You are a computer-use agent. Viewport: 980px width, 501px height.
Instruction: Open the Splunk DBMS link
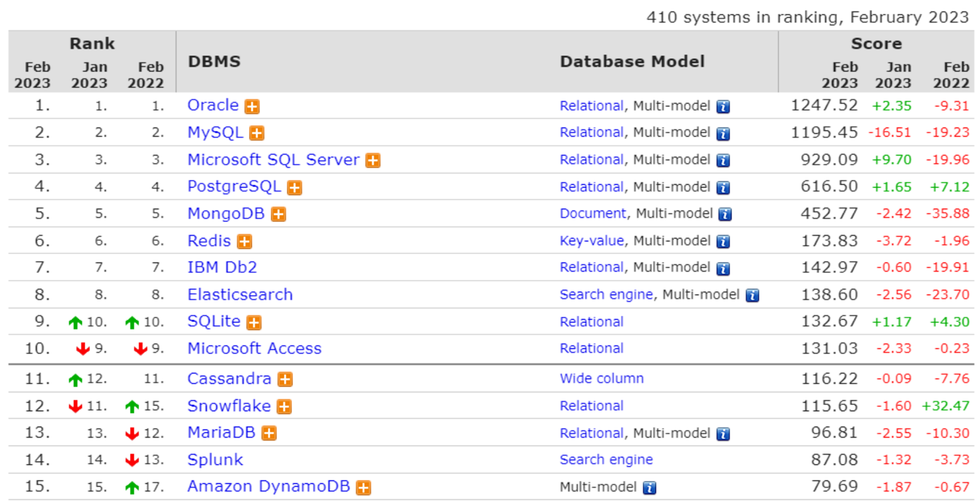[x=215, y=460]
